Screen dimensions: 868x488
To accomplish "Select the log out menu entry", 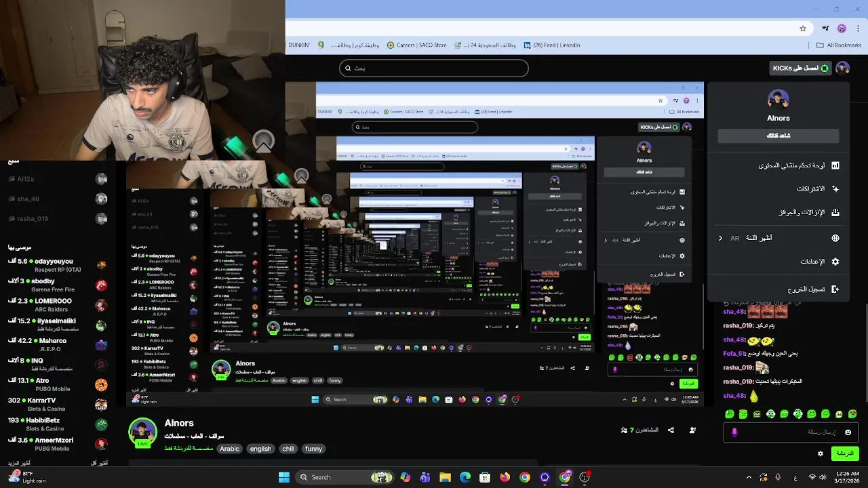I will [778, 289].
